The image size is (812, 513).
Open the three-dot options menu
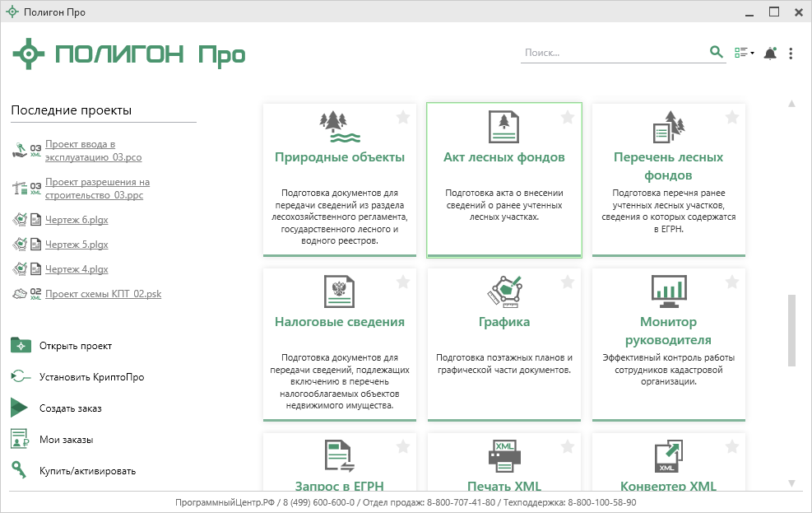(791, 54)
